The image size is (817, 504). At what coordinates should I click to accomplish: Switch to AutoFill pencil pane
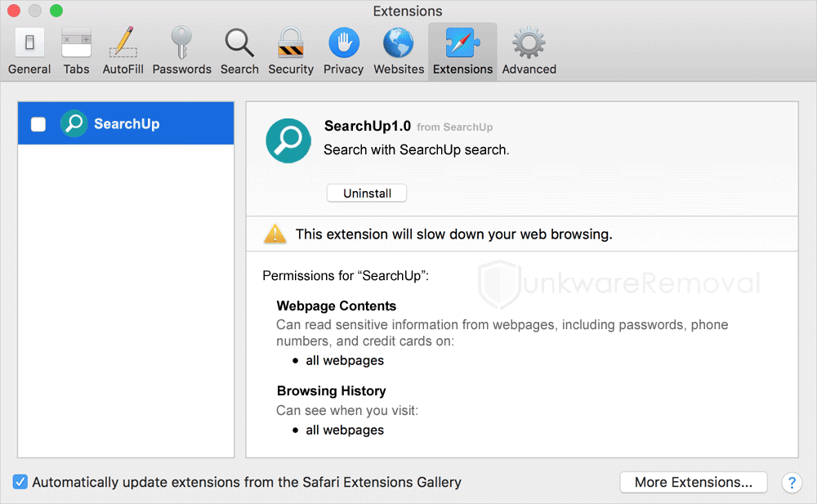click(123, 51)
